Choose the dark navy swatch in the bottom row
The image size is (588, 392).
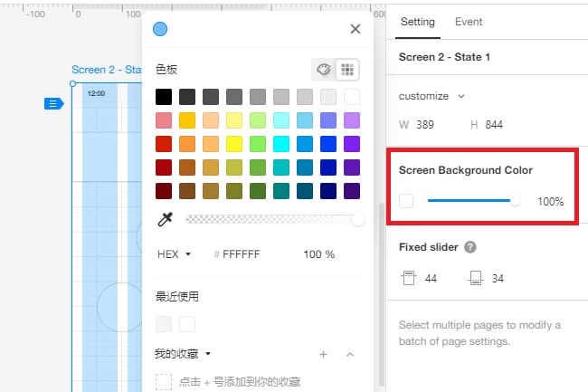point(328,191)
